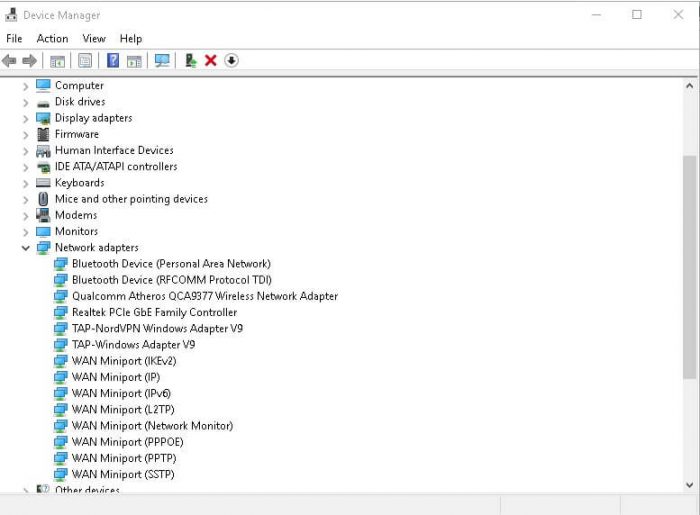Select WAN Miniport (IKEv2)
700x515 pixels.
tap(124, 361)
